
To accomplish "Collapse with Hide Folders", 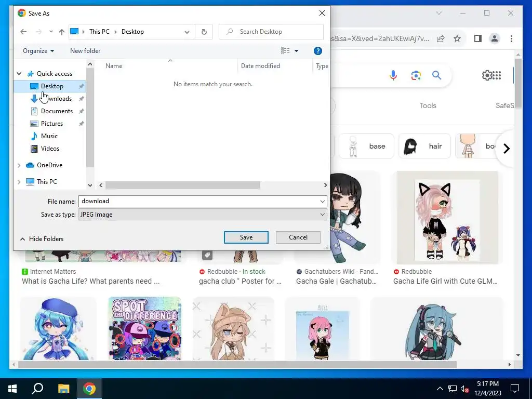I will [x=42, y=239].
